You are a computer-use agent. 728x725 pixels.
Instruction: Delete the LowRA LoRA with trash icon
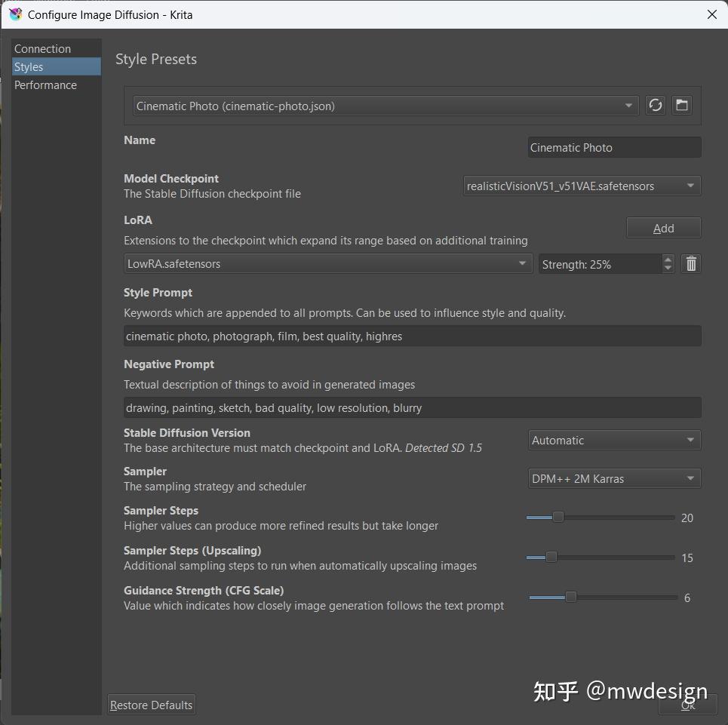point(691,264)
